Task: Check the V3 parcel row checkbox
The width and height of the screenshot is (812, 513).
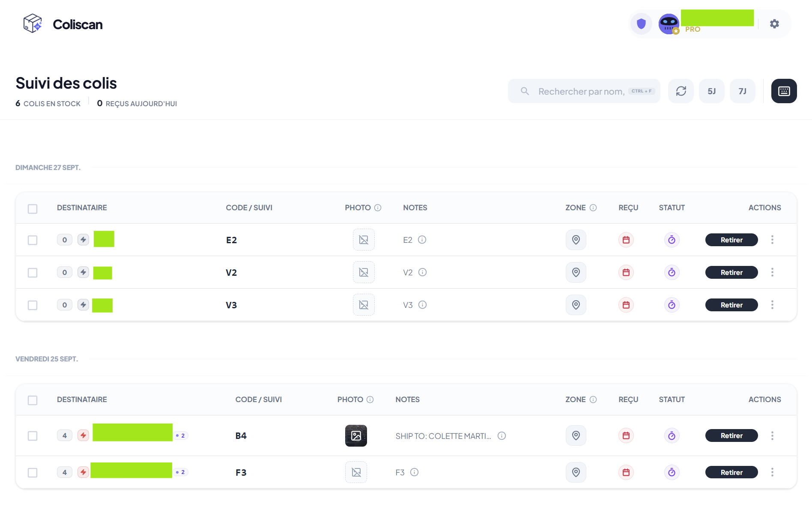Action: tap(33, 305)
